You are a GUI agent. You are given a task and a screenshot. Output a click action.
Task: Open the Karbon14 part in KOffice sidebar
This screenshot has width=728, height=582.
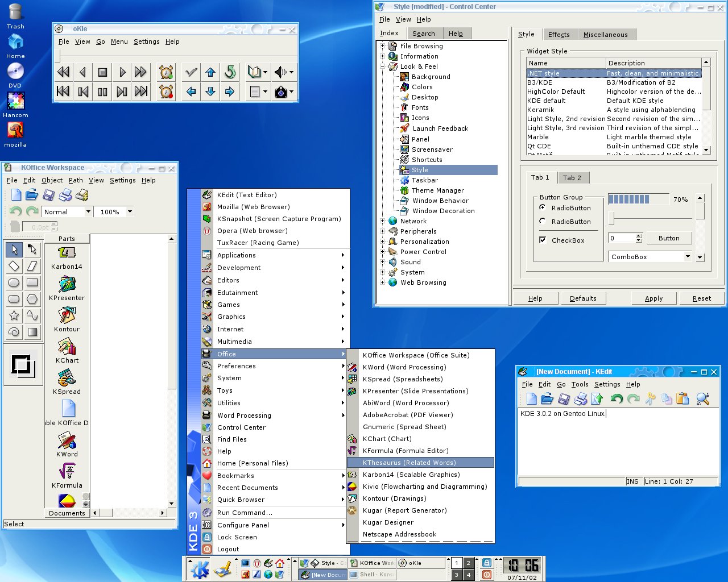(67, 253)
